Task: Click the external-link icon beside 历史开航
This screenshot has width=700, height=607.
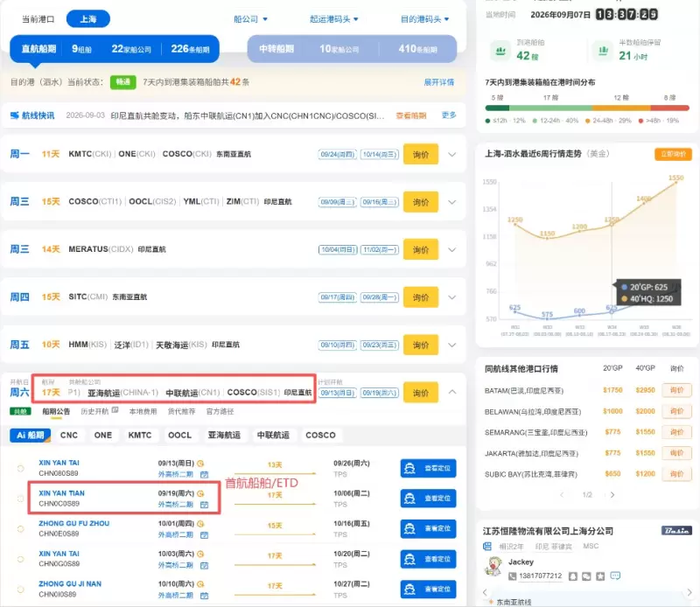Action: (115, 410)
